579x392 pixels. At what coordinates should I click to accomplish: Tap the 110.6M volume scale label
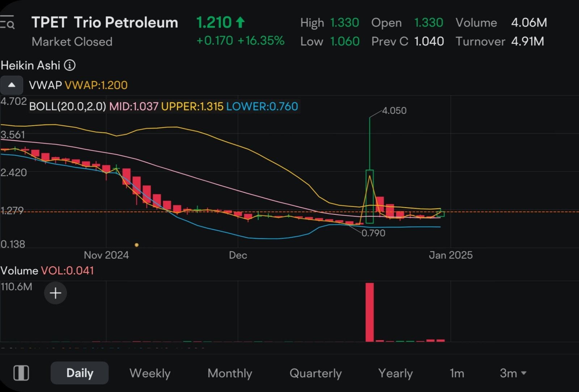coord(16,287)
